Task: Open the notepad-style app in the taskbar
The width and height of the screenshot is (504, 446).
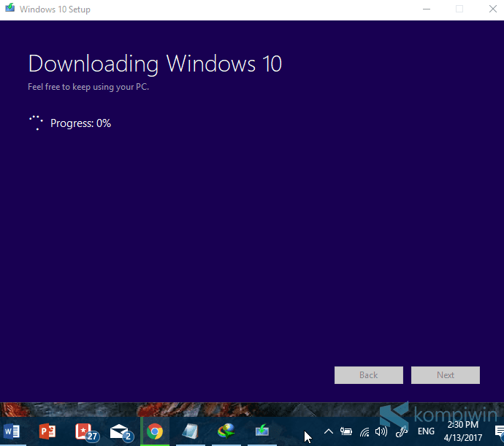Action: pyautogui.click(x=191, y=431)
